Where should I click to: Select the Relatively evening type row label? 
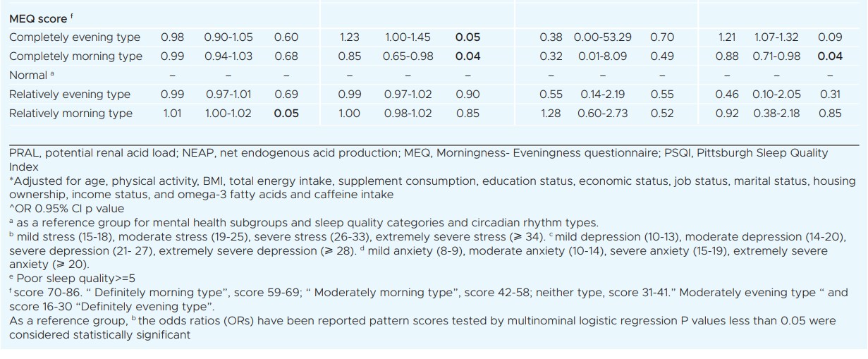pyautogui.click(x=70, y=94)
